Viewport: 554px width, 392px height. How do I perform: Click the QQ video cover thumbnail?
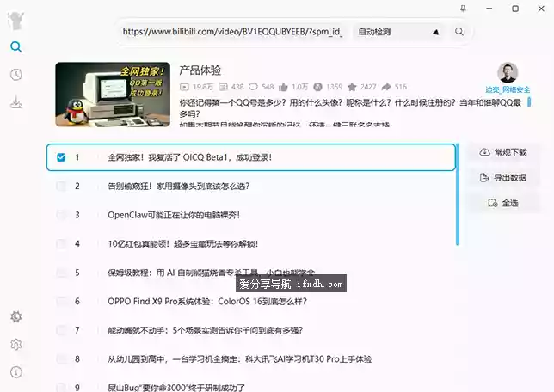pyautogui.click(x=113, y=95)
